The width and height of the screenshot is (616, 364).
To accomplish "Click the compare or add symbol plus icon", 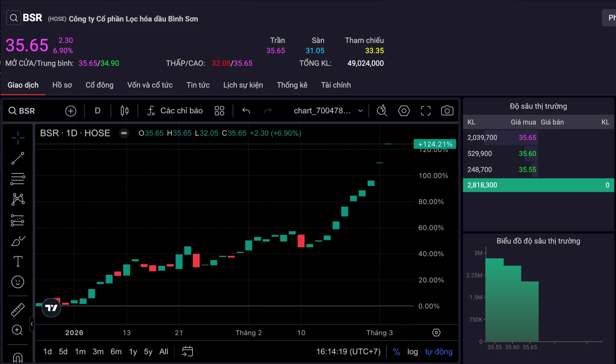I will pyautogui.click(x=70, y=111).
